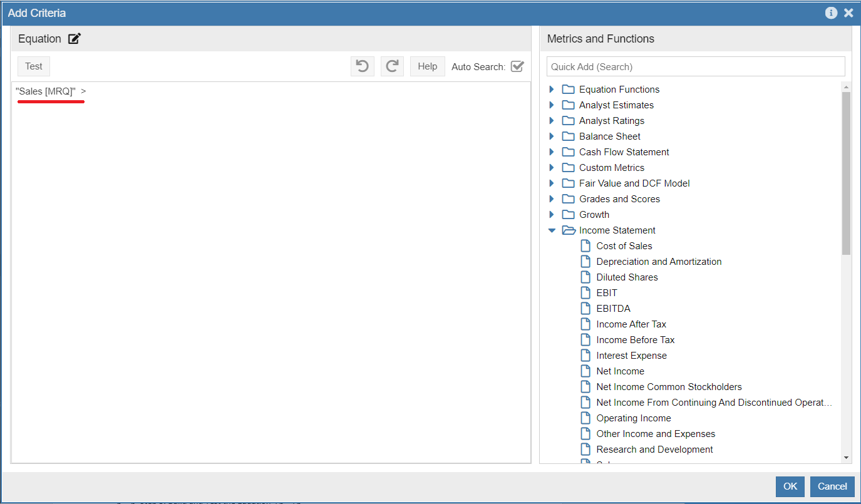The image size is (861, 504).
Task: Click the Growth folder icon
Action: click(x=568, y=215)
